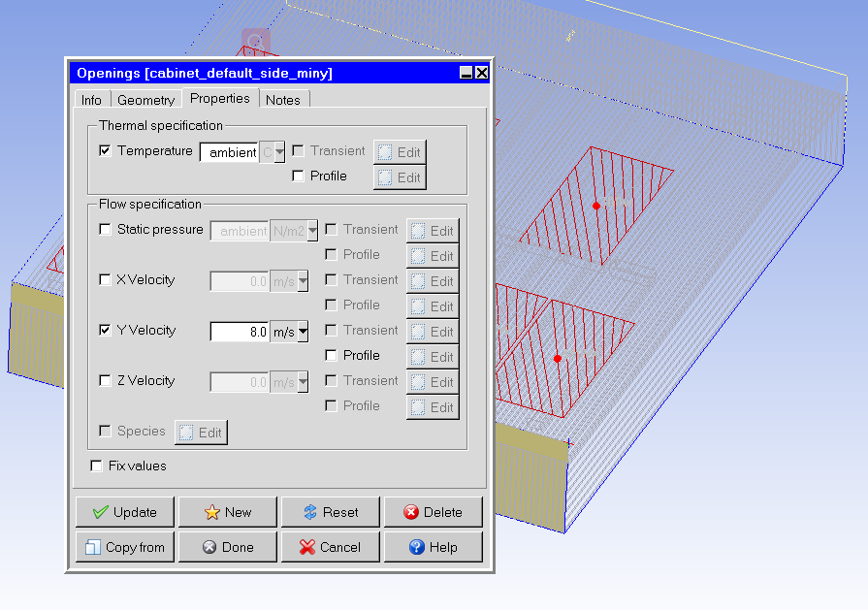Click Edit next to Z Velocity Transient
Screen dimensions: 868x610
click(433, 382)
